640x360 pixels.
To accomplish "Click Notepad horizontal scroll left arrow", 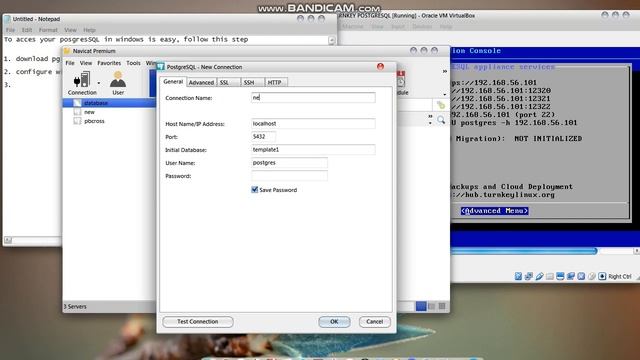I will [8, 240].
